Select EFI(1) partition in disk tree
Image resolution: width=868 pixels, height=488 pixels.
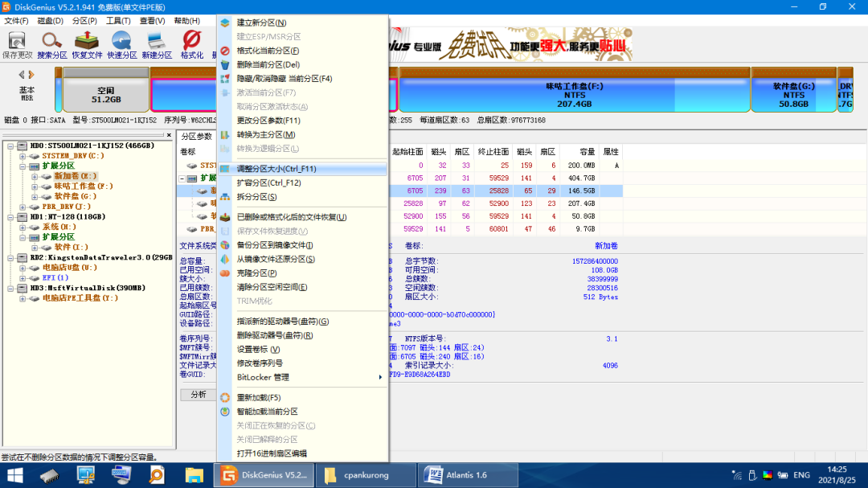pyautogui.click(x=55, y=277)
